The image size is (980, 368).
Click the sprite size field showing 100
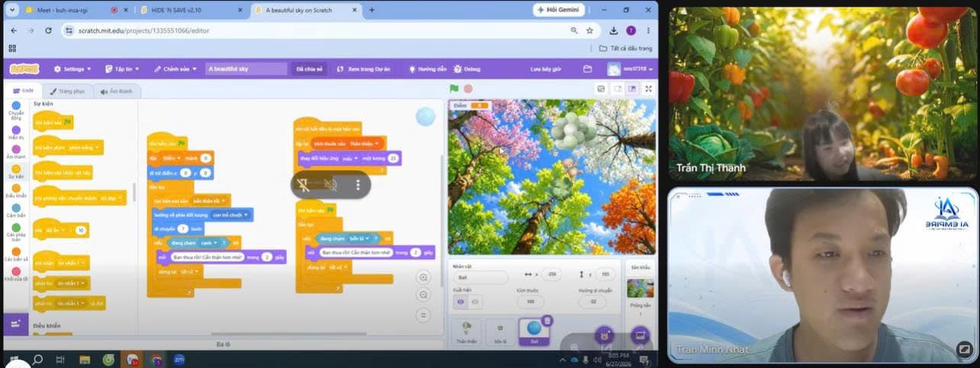(x=530, y=302)
